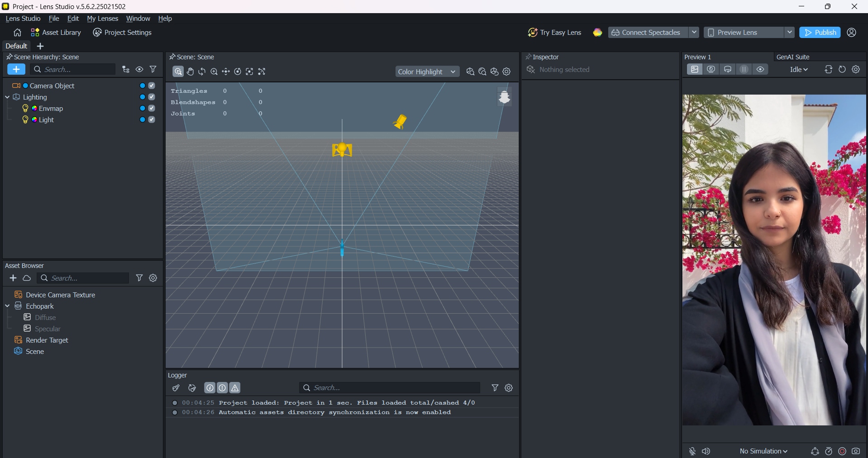Add a new asset in Asset Browser
The width and height of the screenshot is (868, 458).
pos(13,278)
